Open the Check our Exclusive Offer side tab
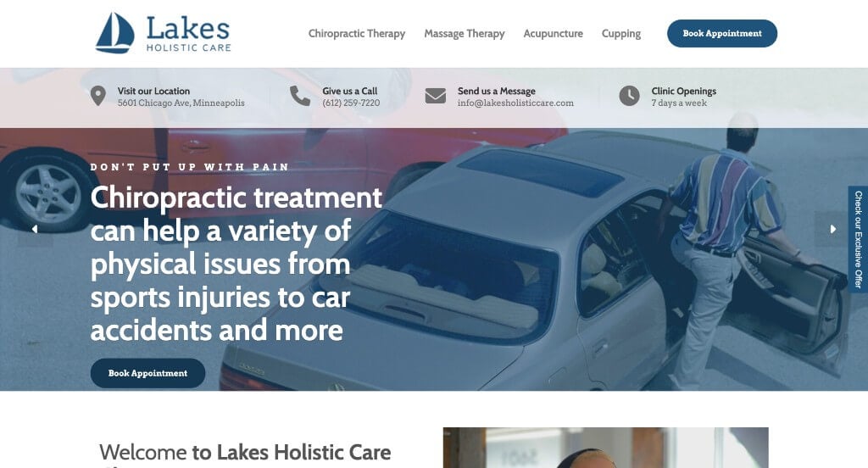 click(x=858, y=239)
